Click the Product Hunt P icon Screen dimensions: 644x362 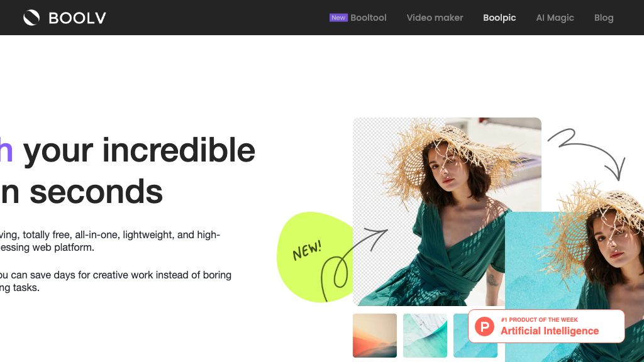click(485, 326)
